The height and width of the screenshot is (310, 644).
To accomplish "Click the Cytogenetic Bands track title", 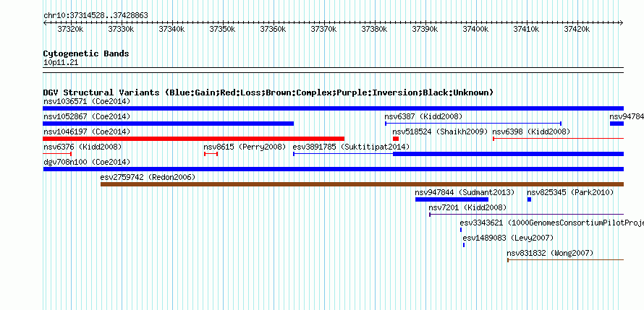I will point(86,53).
